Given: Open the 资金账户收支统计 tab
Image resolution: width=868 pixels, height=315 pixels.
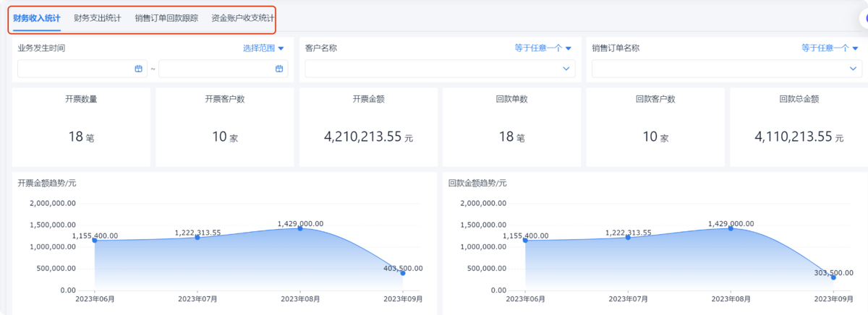Looking at the screenshot, I should click(x=243, y=17).
